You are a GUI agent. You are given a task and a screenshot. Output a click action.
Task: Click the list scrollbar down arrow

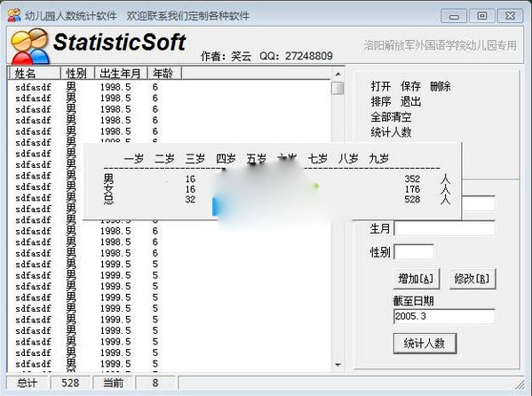pos(337,365)
